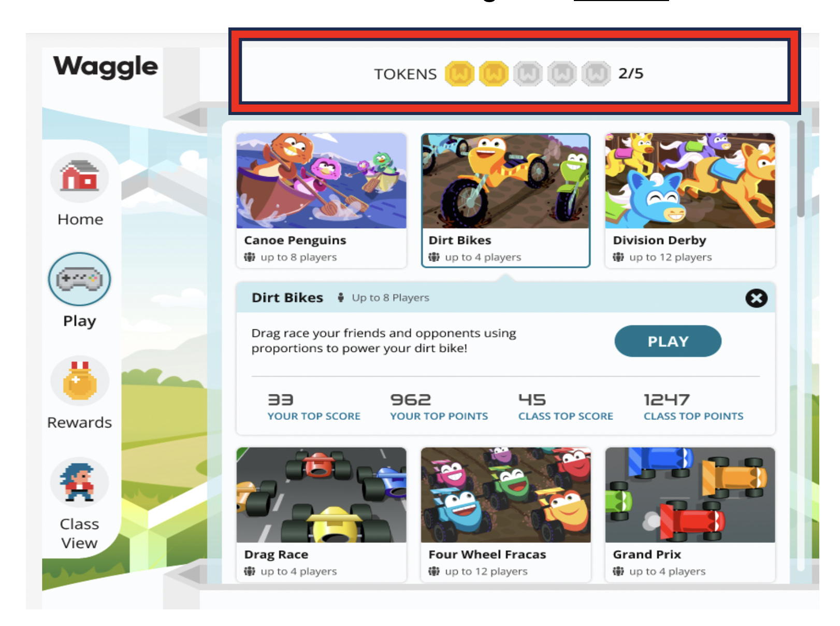840x626 pixels.
Task: Click the last grey token coin
Action: [596, 74]
